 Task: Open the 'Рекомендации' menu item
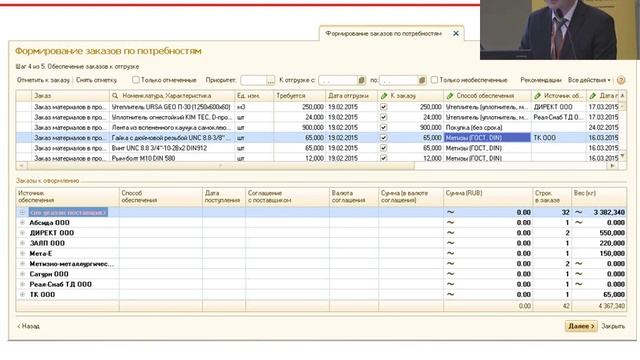[541, 80]
